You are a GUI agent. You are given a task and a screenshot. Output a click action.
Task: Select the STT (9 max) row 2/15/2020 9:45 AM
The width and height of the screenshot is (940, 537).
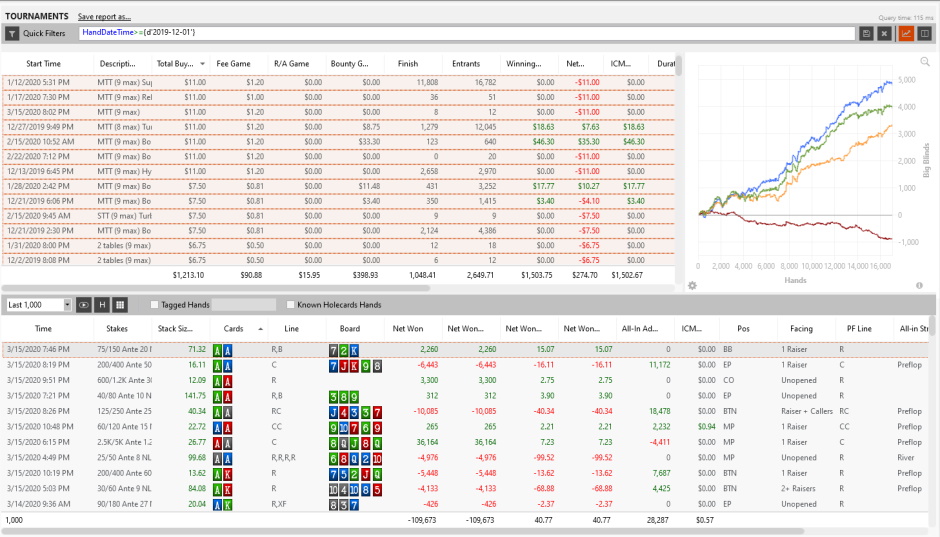[338, 216]
